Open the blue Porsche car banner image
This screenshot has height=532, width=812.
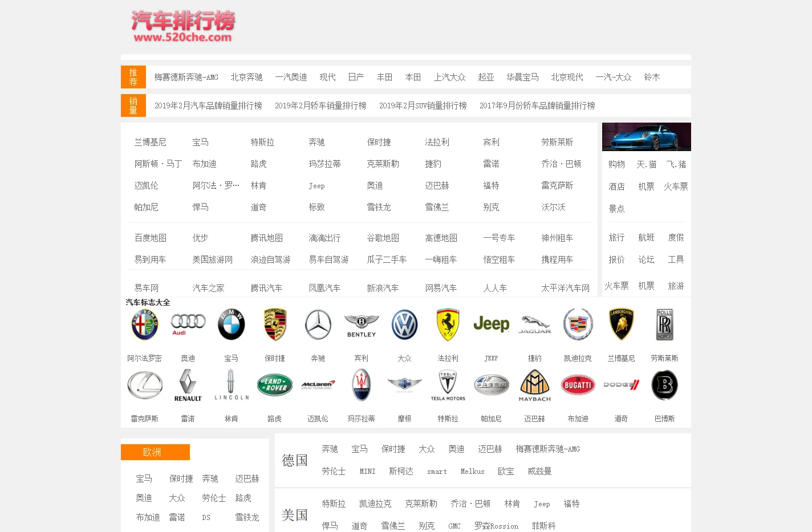[x=647, y=137]
